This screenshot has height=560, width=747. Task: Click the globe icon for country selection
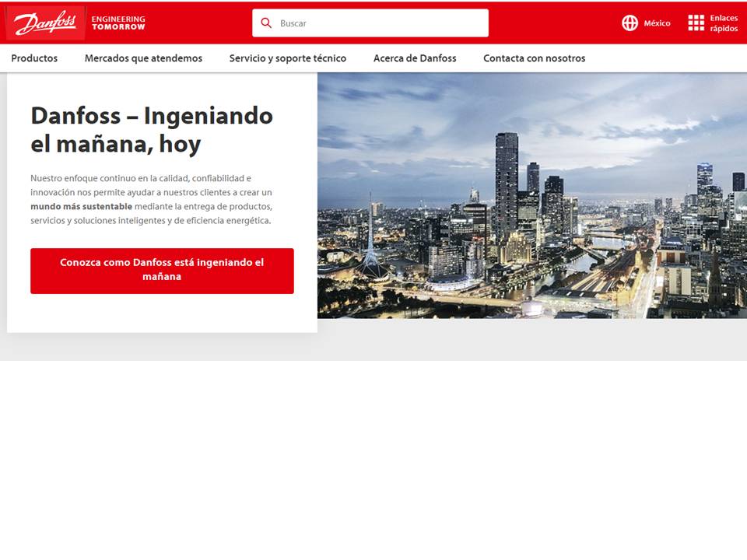click(x=630, y=23)
